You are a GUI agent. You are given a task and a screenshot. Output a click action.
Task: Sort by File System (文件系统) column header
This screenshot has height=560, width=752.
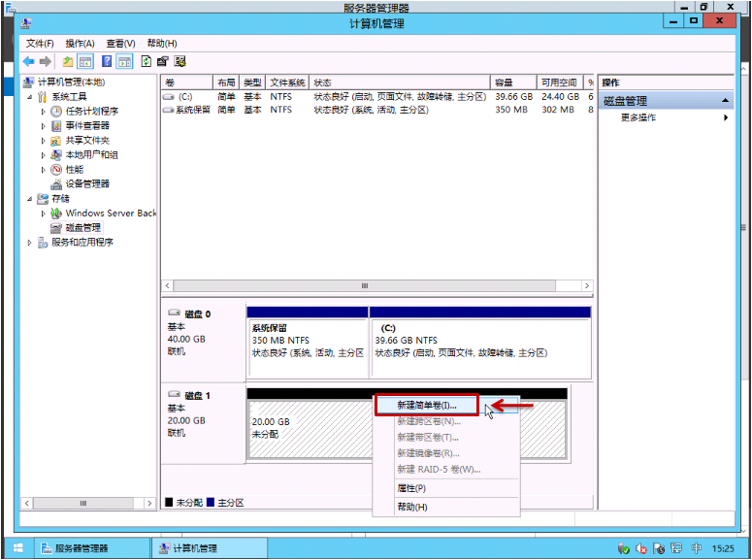287,82
